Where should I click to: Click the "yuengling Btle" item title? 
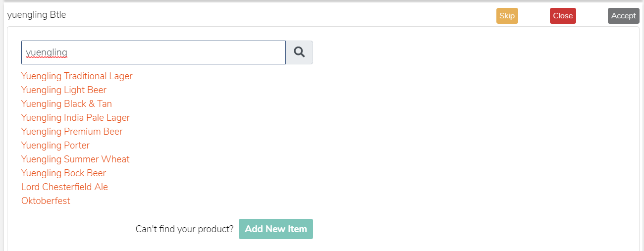[37, 15]
